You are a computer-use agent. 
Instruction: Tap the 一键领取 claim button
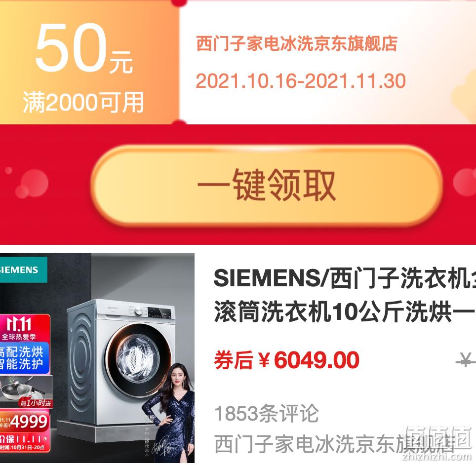click(267, 186)
